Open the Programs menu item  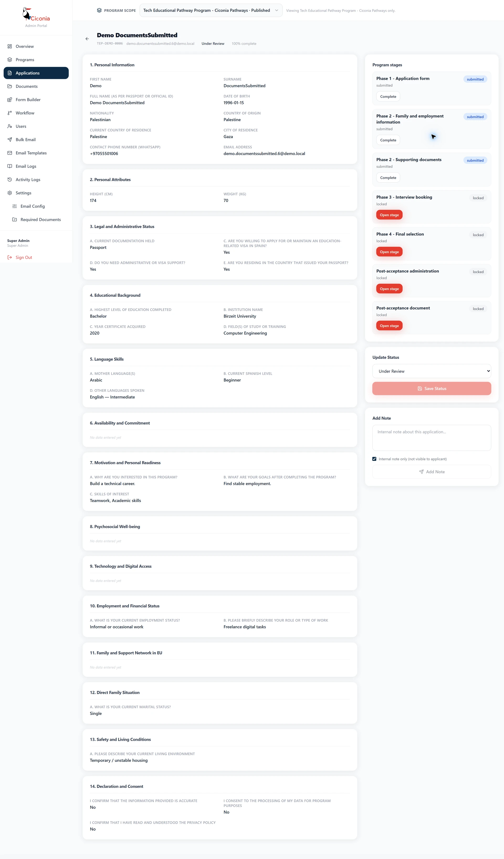point(36,60)
